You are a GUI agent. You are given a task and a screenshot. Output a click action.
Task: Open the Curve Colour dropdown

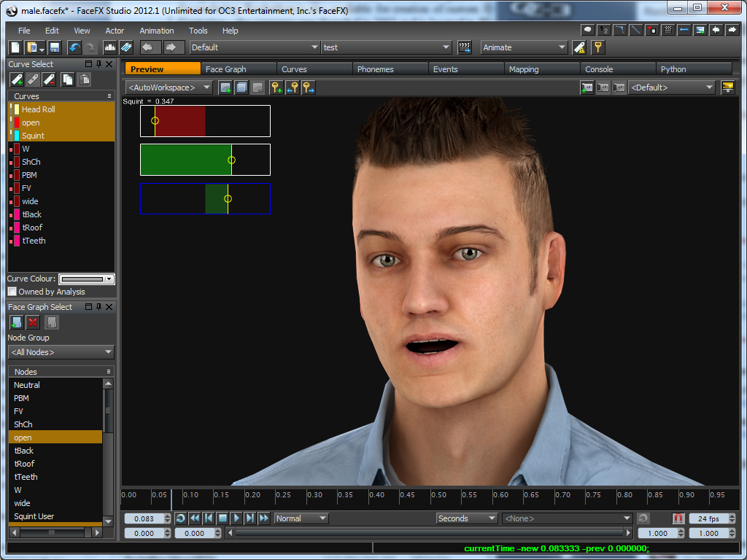pyautogui.click(x=87, y=279)
